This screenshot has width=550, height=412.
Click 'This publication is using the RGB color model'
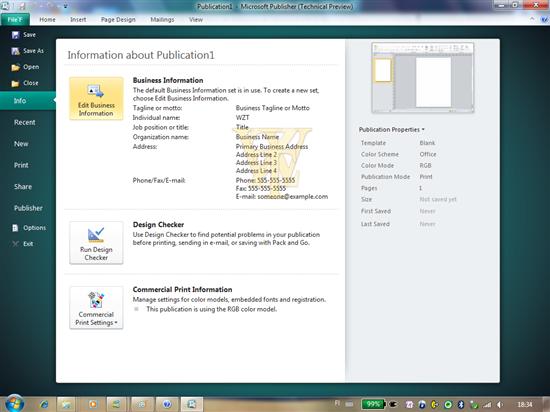(212, 309)
